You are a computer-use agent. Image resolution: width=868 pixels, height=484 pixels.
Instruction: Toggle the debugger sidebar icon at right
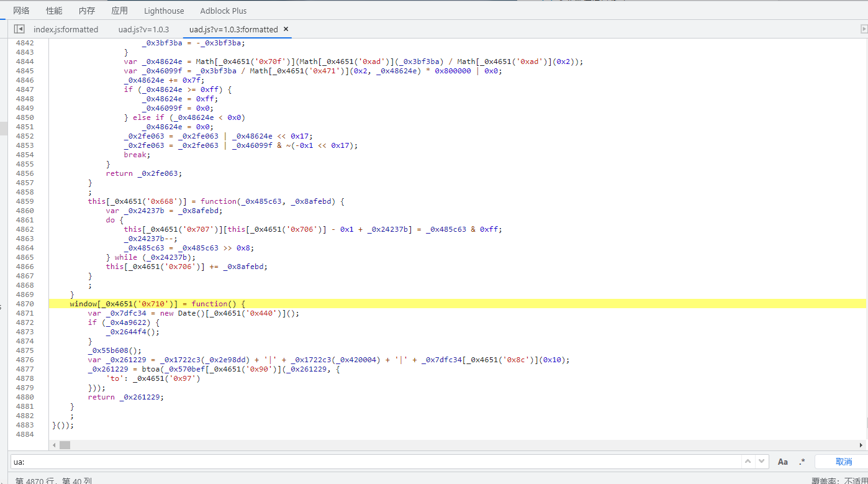point(864,29)
